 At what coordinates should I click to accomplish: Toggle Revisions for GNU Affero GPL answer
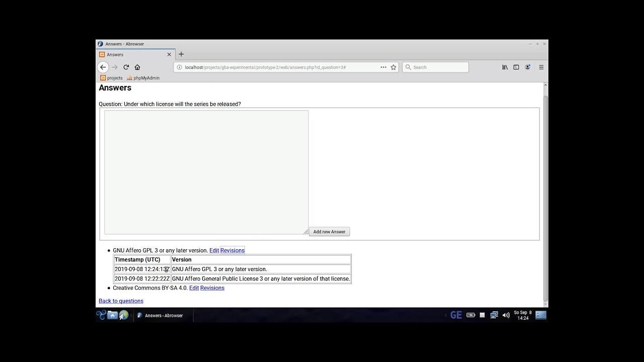[232, 250]
